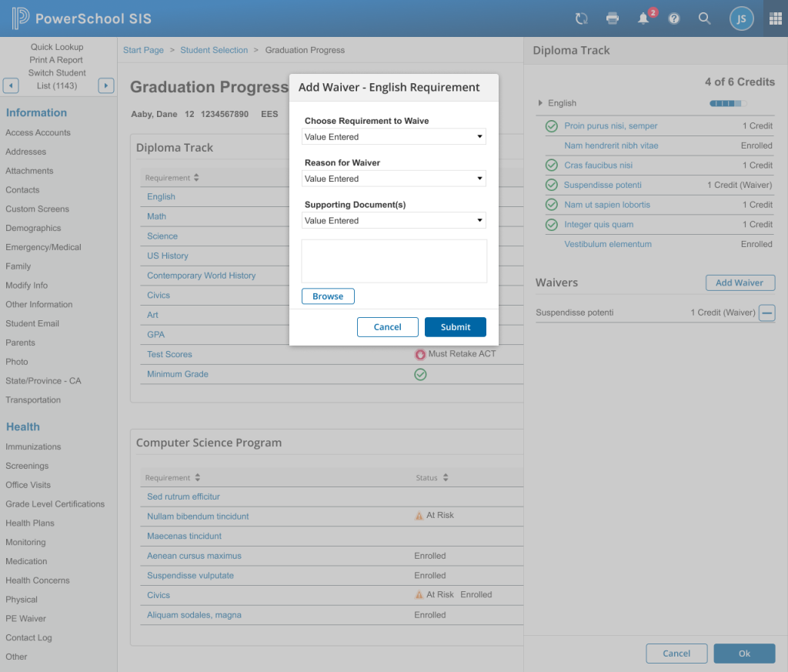Viewport: 788px width, 672px height.
Task: Click the PowerSchool logo icon
Action: click(x=21, y=18)
